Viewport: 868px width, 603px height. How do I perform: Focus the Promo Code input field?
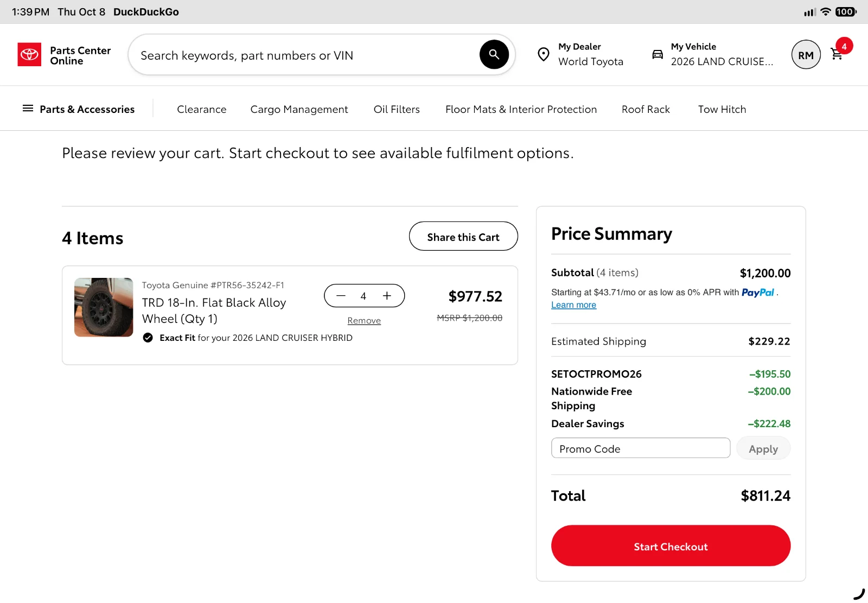point(641,448)
